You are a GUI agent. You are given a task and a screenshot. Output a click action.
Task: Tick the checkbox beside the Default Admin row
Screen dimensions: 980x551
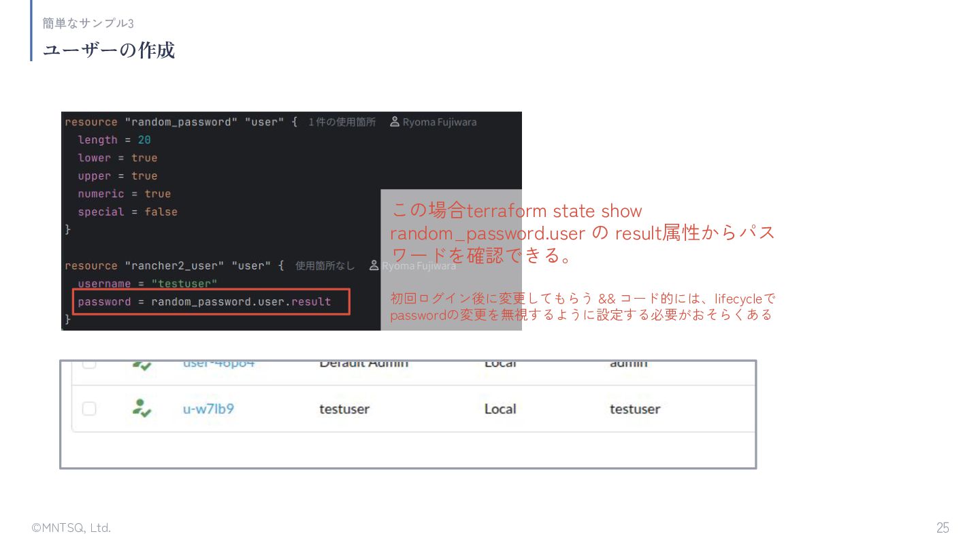click(x=89, y=365)
